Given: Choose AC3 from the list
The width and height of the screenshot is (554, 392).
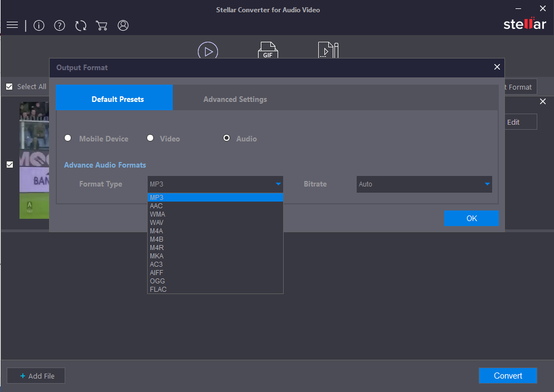Looking at the screenshot, I should (x=215, y=264).
